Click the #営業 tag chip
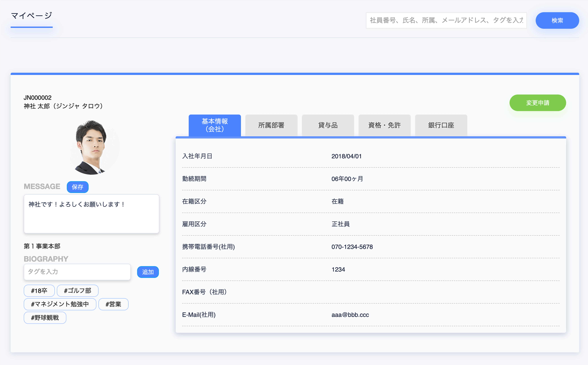The image size is (588, 365). coord(113,304)
